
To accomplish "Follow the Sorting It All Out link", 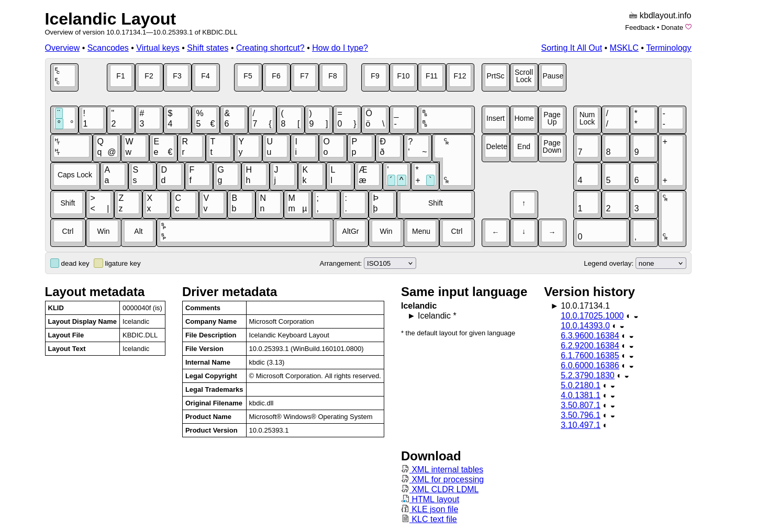I will [572, 48].
